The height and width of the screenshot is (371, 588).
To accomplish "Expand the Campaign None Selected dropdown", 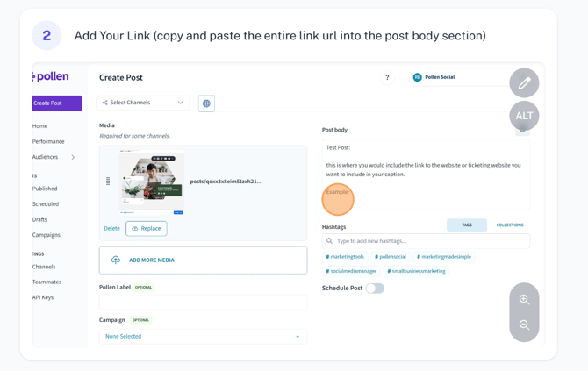I will [x=203, y=337].
